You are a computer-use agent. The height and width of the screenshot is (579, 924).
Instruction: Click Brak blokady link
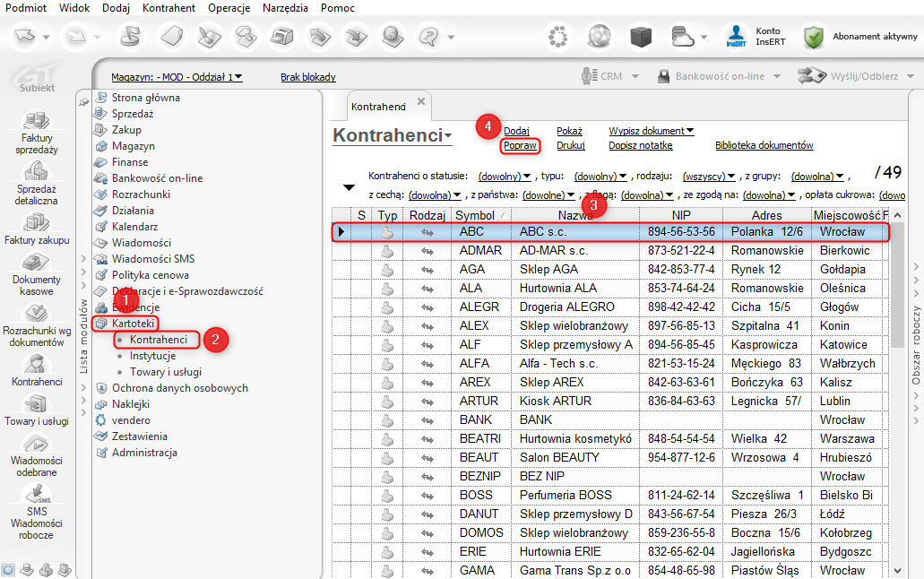[x=307, y=77]
